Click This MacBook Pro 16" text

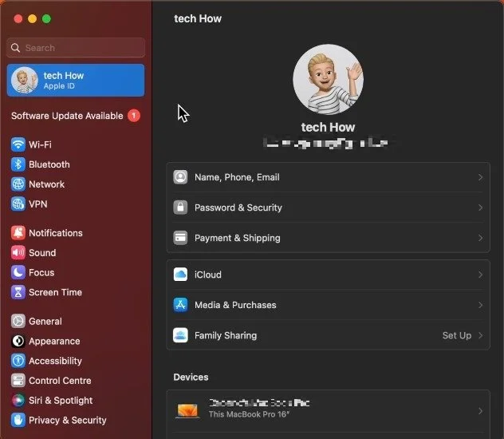(x=249, y=414)
